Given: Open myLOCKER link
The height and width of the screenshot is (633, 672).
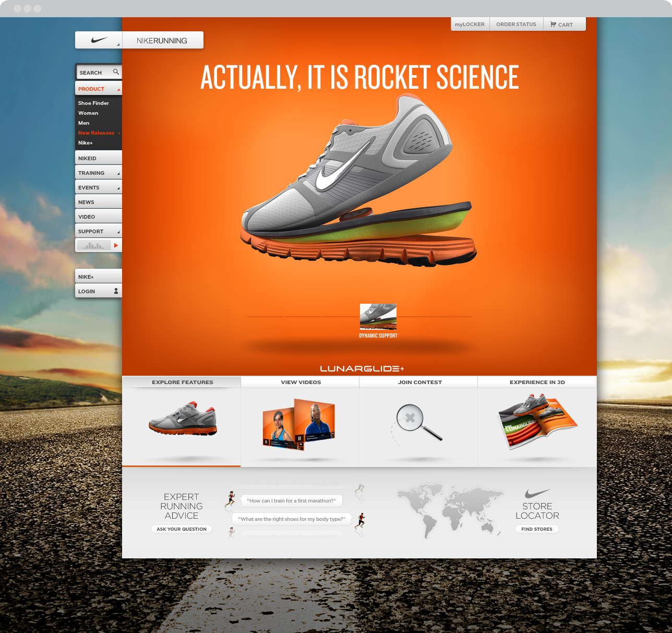Looking at the screenshot, I should tap(470, 24).
